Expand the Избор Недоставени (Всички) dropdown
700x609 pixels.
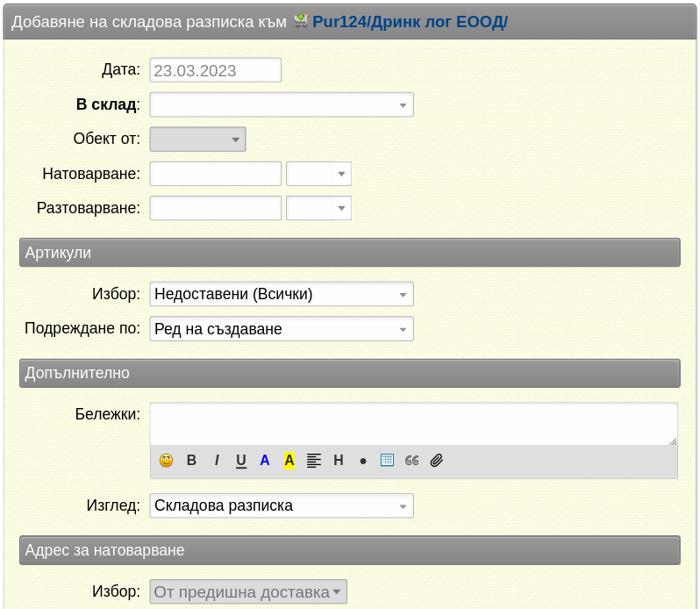pos(282,294)
